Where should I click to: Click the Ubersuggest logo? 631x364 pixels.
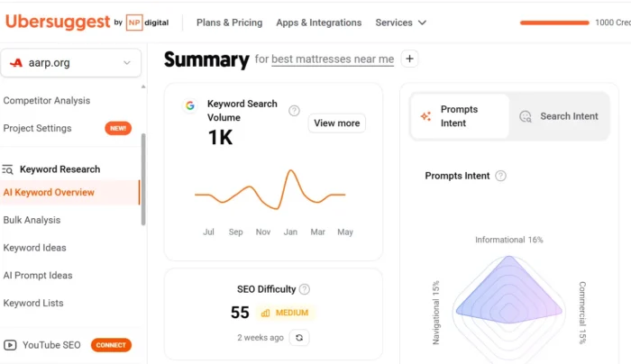[58, 22]
